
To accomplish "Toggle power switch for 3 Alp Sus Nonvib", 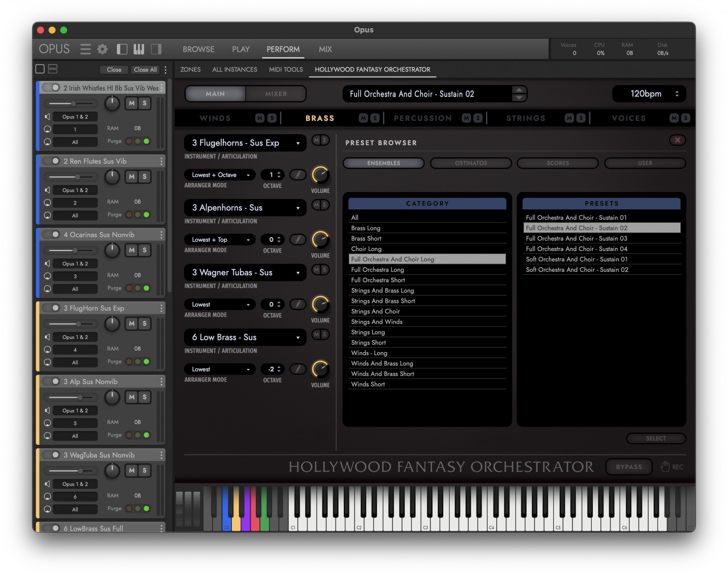I will point(51,381).
